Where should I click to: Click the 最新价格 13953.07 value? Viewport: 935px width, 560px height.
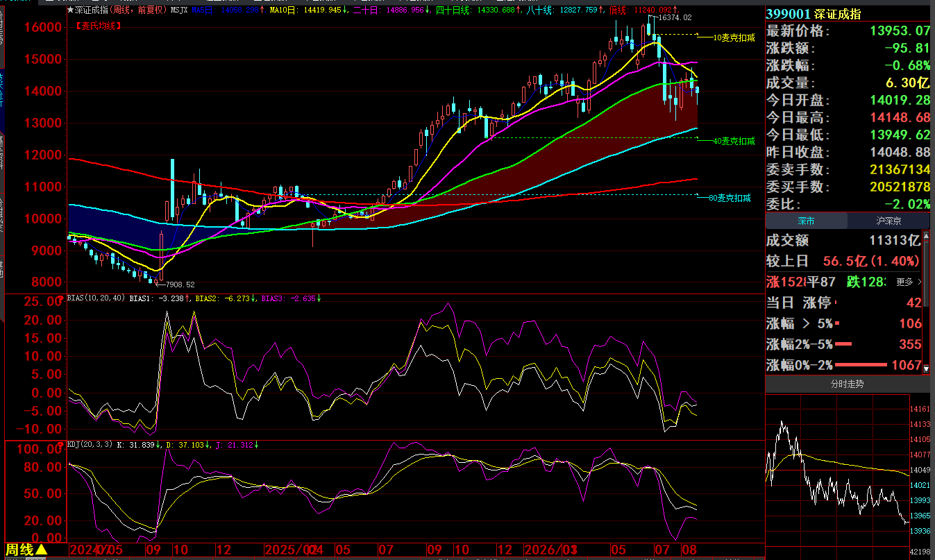pos(899,31)
